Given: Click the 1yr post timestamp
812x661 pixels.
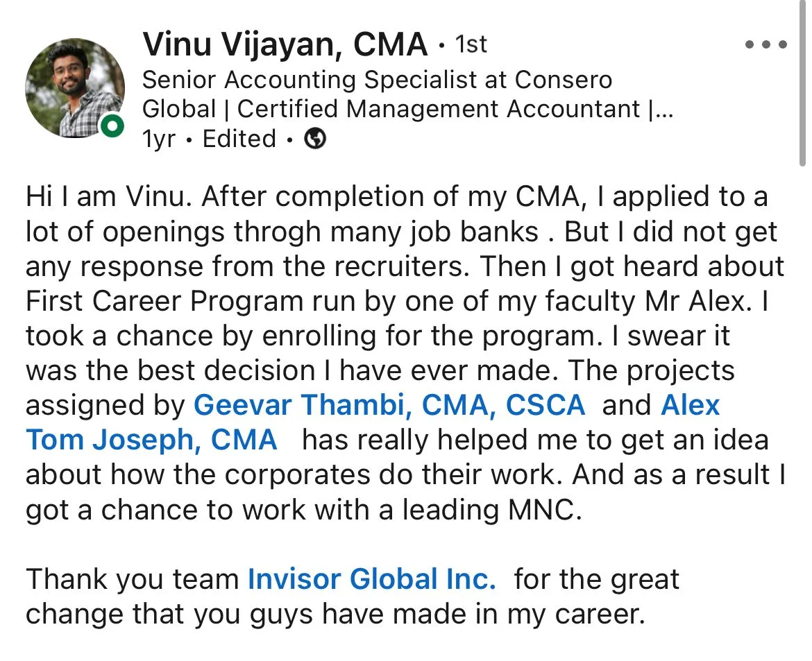Looking at the screenshot, I should pyautogui.click(x=158, y=139).
